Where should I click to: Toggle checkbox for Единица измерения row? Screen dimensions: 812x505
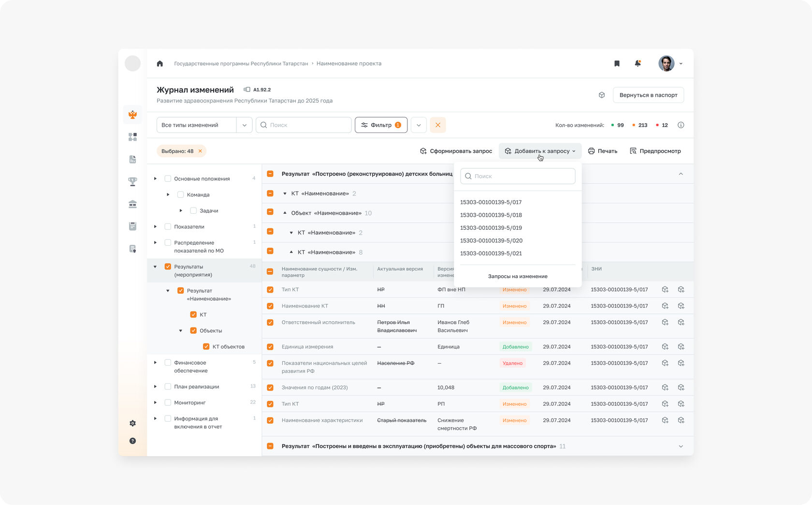coord(270,347)
